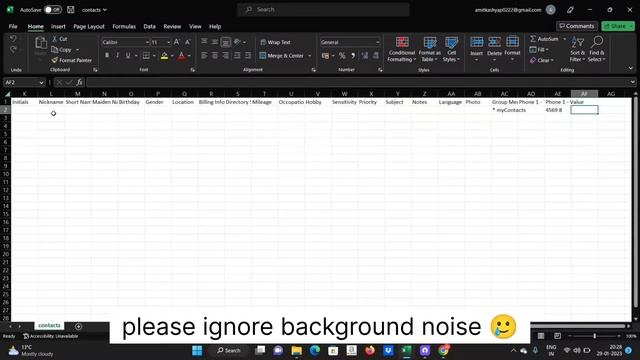Open the Data tab
Screen dimensions: 640x360
(x=149, y=27)
